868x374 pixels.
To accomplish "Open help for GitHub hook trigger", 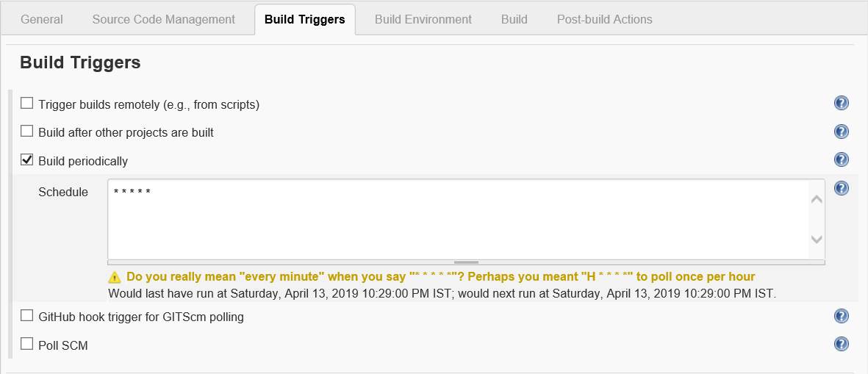I will (842, 316).
